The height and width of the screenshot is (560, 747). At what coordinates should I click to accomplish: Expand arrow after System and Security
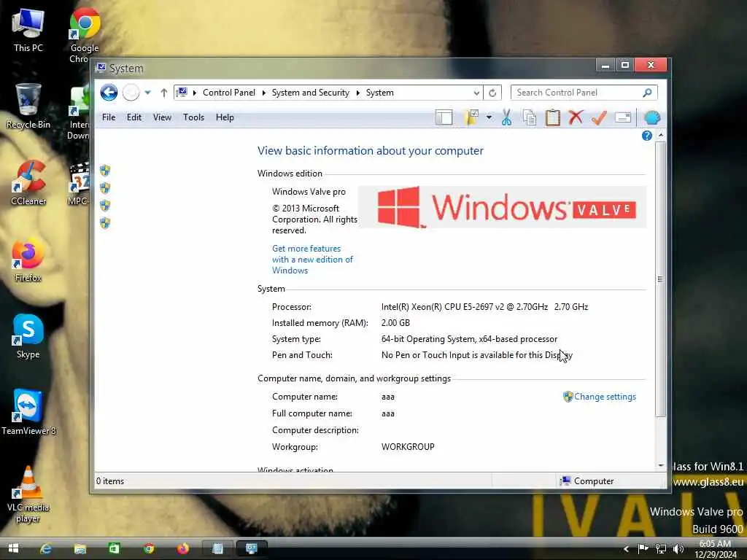point(357,93)
